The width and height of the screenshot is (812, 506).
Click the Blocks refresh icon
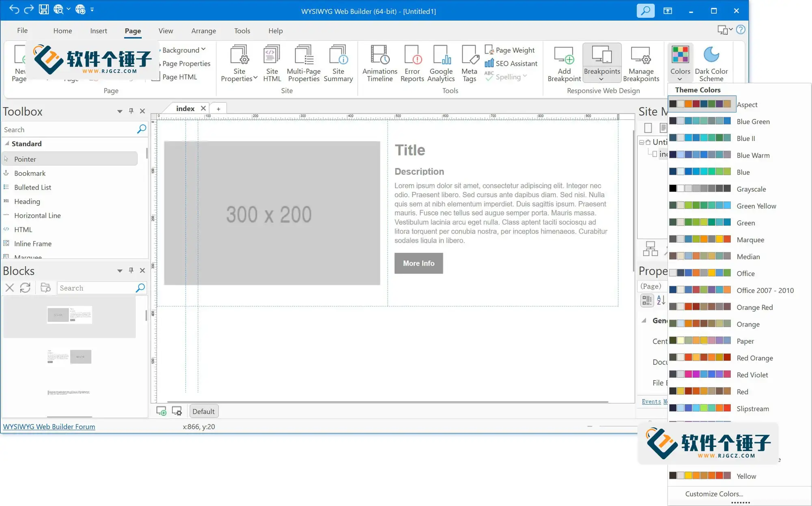pyautogui.click(x=25, y=288)
